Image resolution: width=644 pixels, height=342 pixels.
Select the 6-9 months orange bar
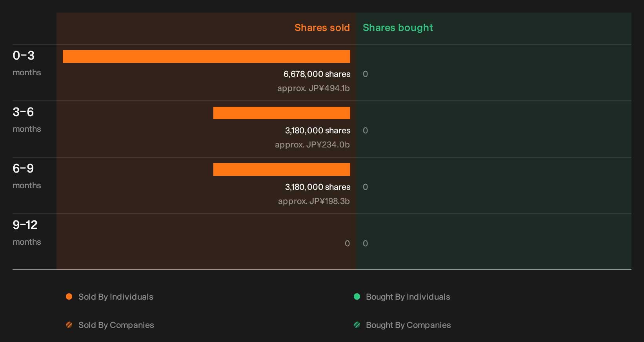tap(282, 169)
